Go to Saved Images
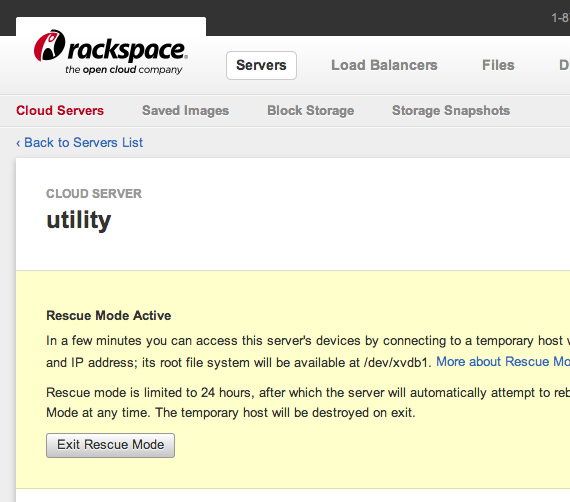 (185, 111)
